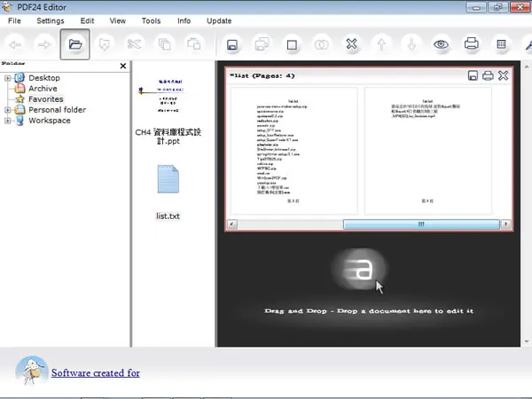Screen dimensions: 532x399
Task: Click the move page up arrow icon
Action: pos(381,44)
